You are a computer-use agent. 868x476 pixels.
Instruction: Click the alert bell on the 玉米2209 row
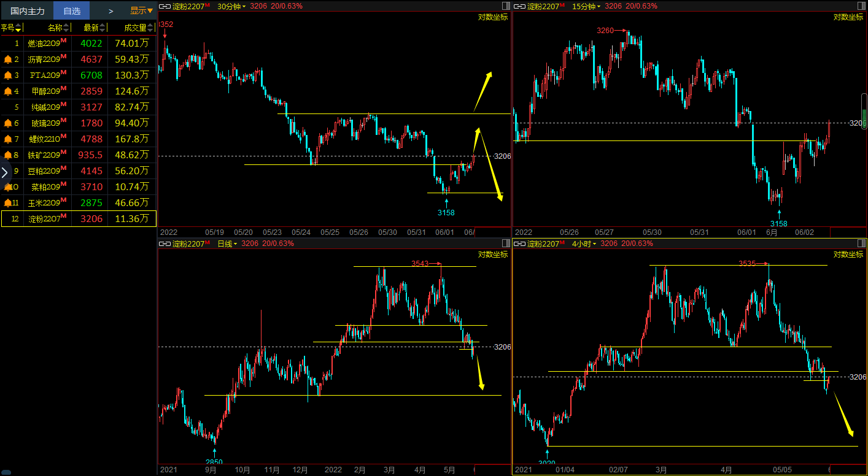click(x=7, y=203)
